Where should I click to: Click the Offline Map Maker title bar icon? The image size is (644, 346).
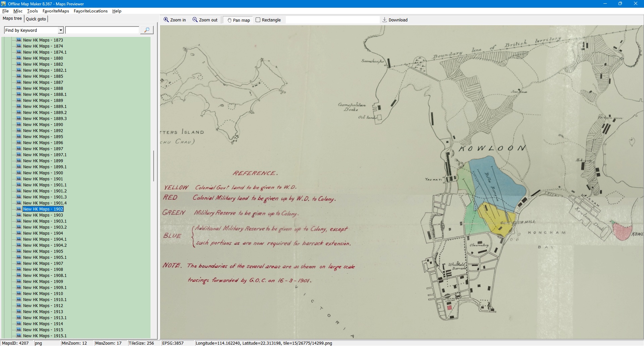pyautogui.click(x=3, y=4)
